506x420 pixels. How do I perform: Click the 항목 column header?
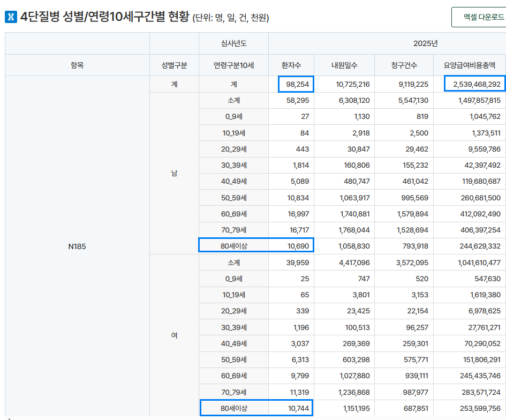click(77, 65)
